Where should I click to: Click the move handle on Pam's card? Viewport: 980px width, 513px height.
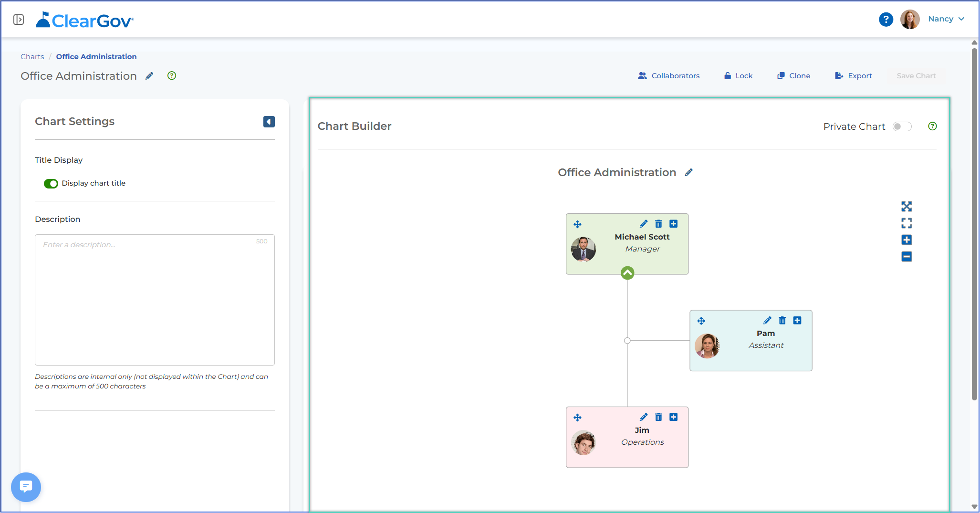click(701, 321)
